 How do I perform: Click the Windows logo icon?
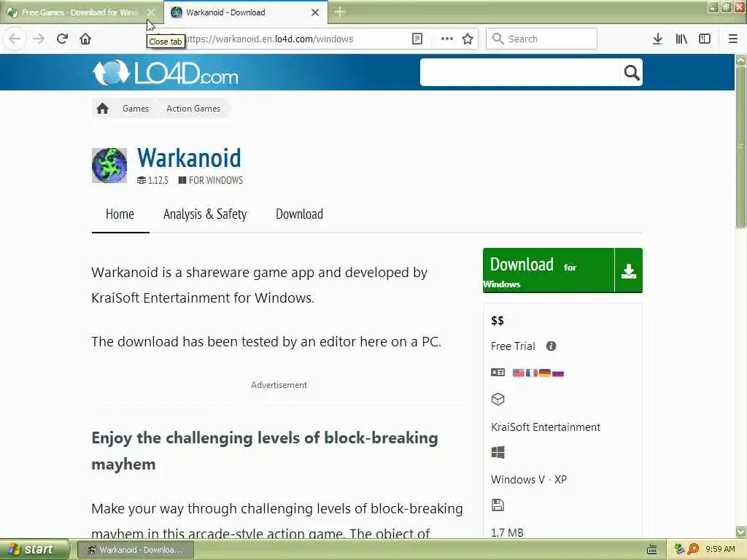pyautogui.click(x=498, y=452)
